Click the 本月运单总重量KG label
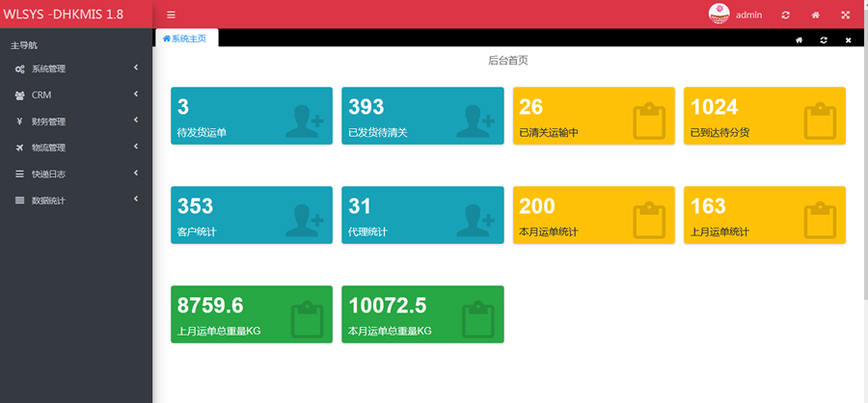868x403 pixels. coord(390,331)
